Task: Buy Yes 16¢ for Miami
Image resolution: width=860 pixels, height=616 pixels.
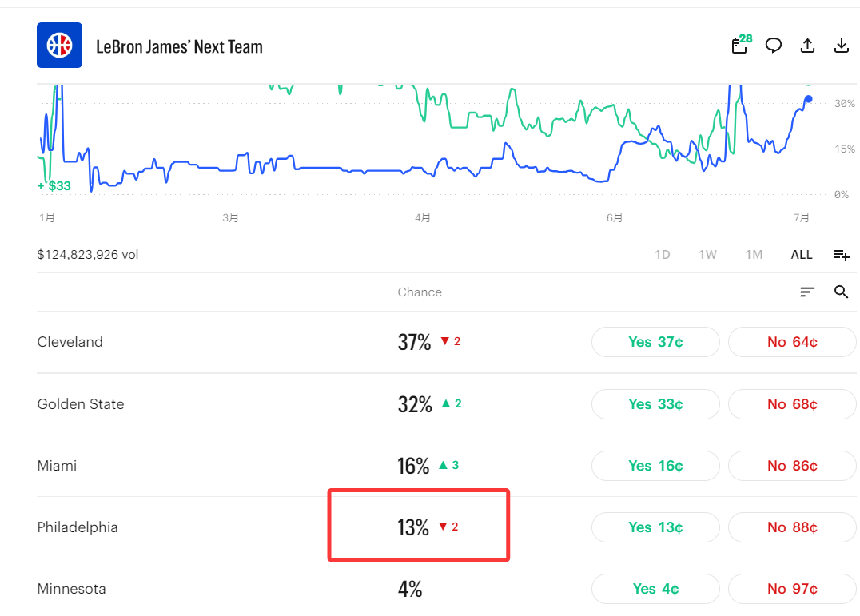Action: click(x=655, y=466)
